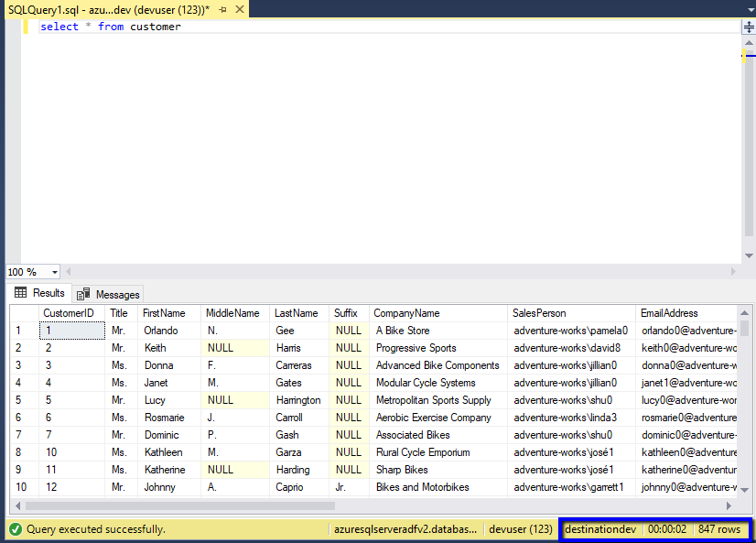Image resolution: width=756 pixels, height=543 pixels.
Task: Open the 100 % zoom dropdown
Action: point(55,272)
